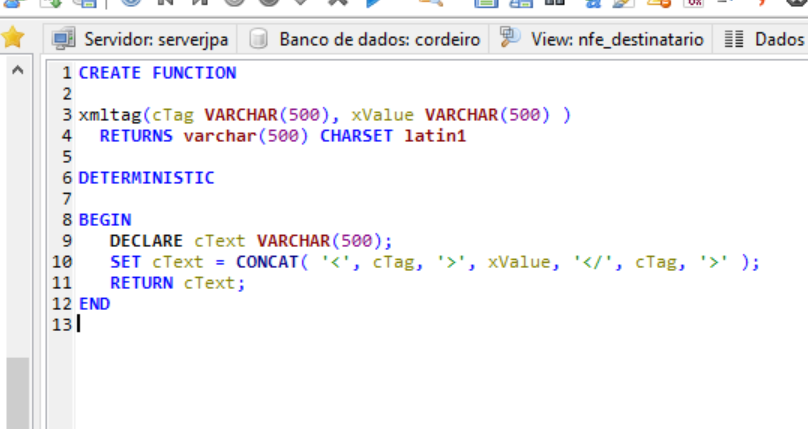
Task: Click line number 2 in the gutter
Action: (x=67, y=94)
